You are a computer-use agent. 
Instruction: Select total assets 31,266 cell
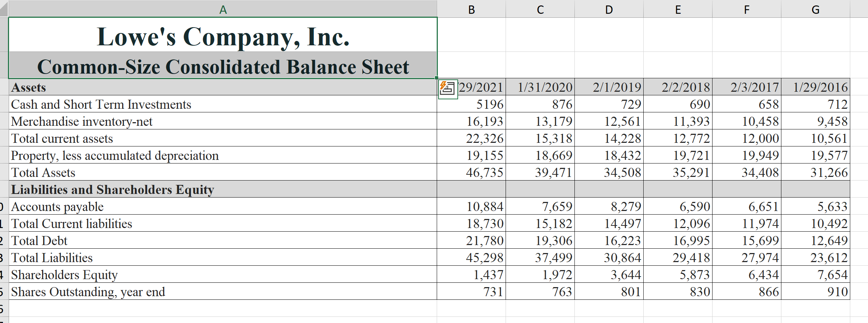point(816,172)
